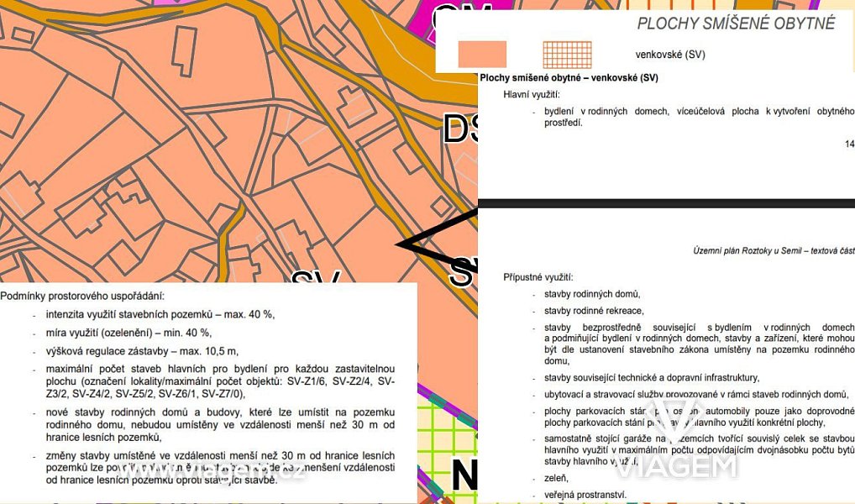Click the 'stavby bezprostředně související s bydlením' paragraph
Image resolution: width=855 pixels, height=504 pixels.
click(700, 344)
